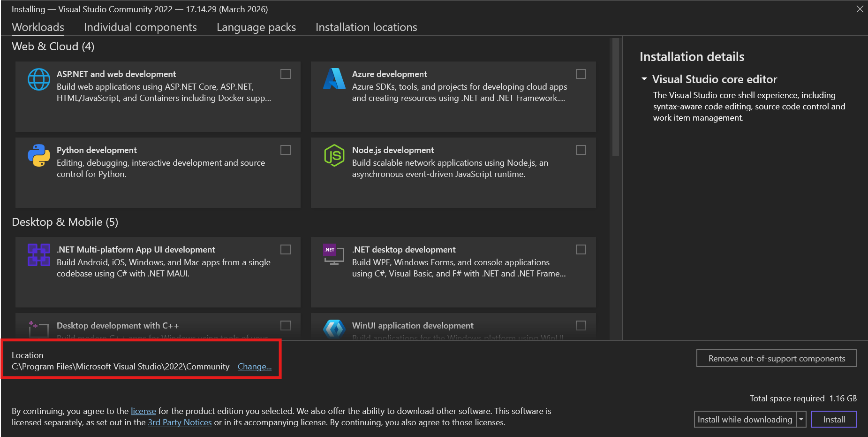Click the ASP.NET globe icon
This screenshot has width=868, height=437.
[39, 79]
